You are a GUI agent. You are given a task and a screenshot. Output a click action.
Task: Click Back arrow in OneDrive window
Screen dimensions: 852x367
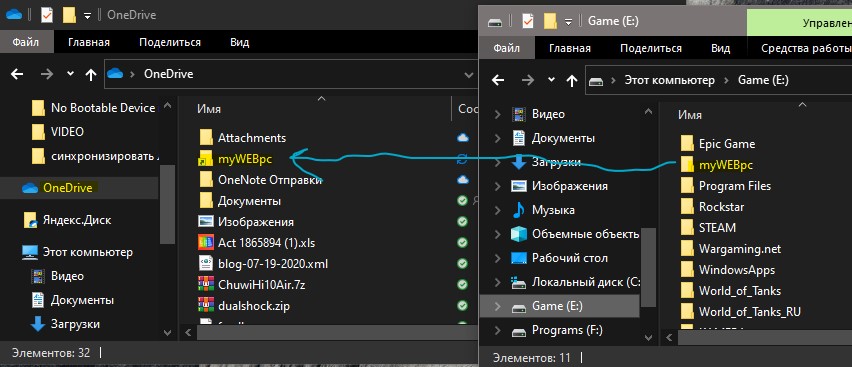tap(17, 74)
